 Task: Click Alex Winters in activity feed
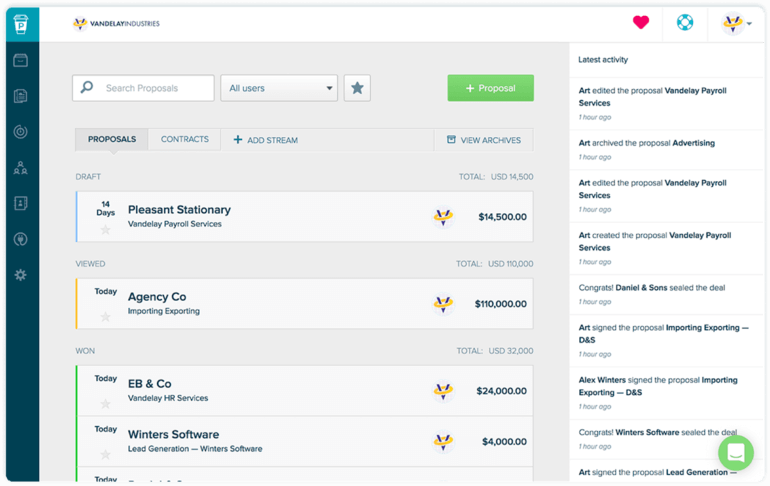click(x=602, y=380)
